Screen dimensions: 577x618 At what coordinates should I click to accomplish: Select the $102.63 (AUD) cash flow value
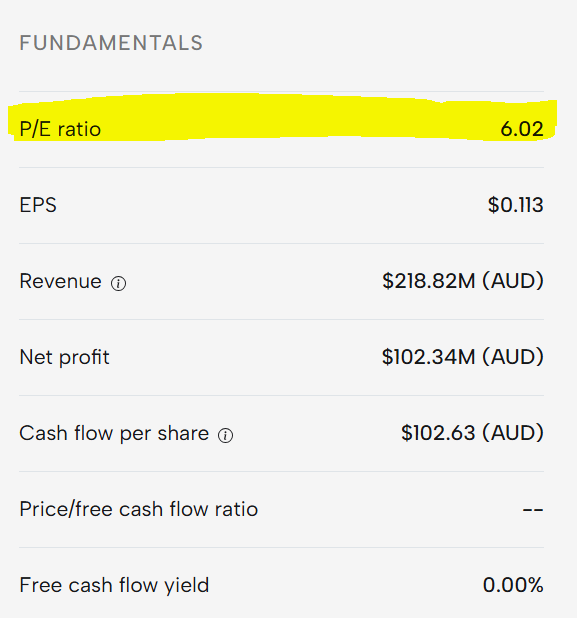click(x=472, y=434)
